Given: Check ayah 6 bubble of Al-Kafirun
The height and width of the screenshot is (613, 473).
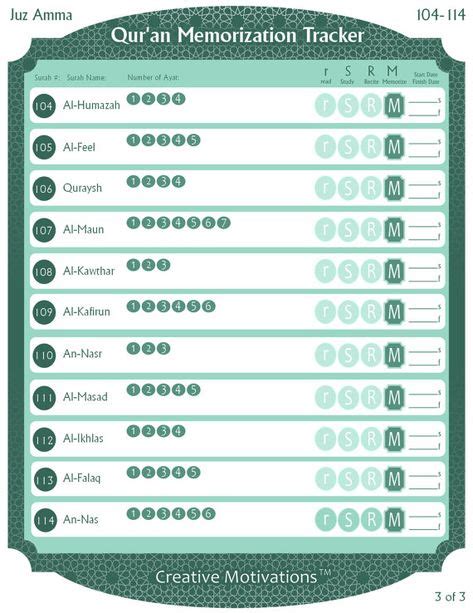Looking at the screenshot, I should (208, 306).
